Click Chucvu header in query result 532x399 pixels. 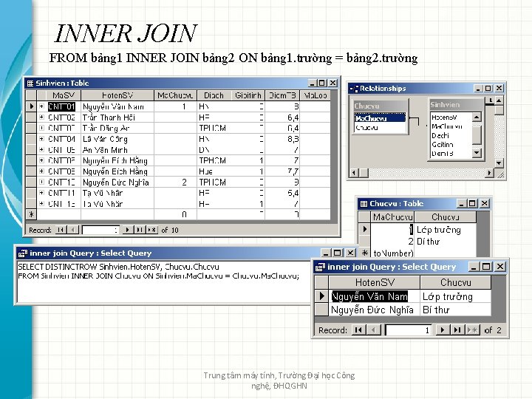455,282
